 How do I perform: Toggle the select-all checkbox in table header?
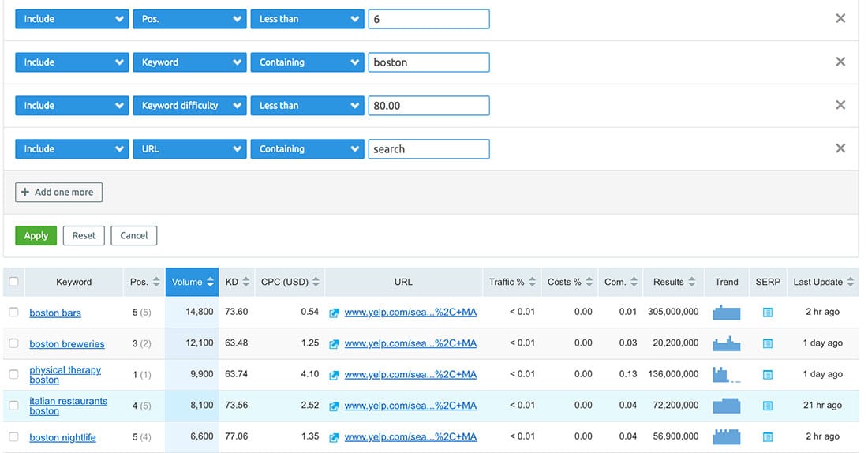click(13, 281)
